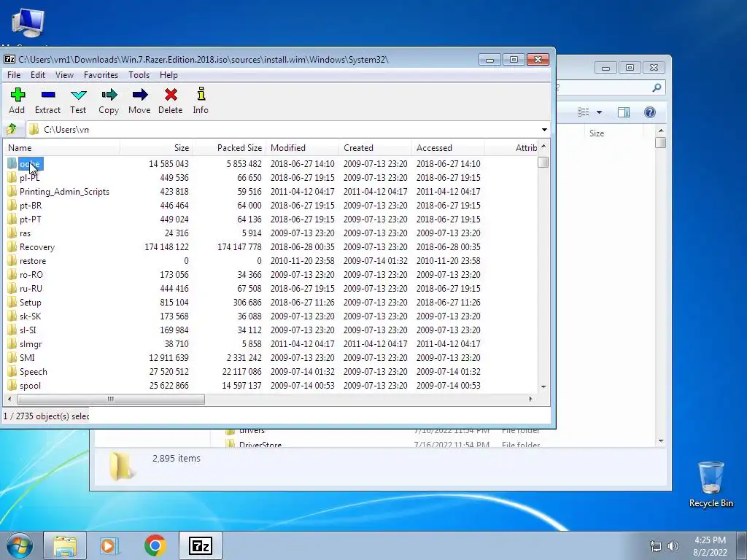Select the slmgr folder

click(31, 344)
